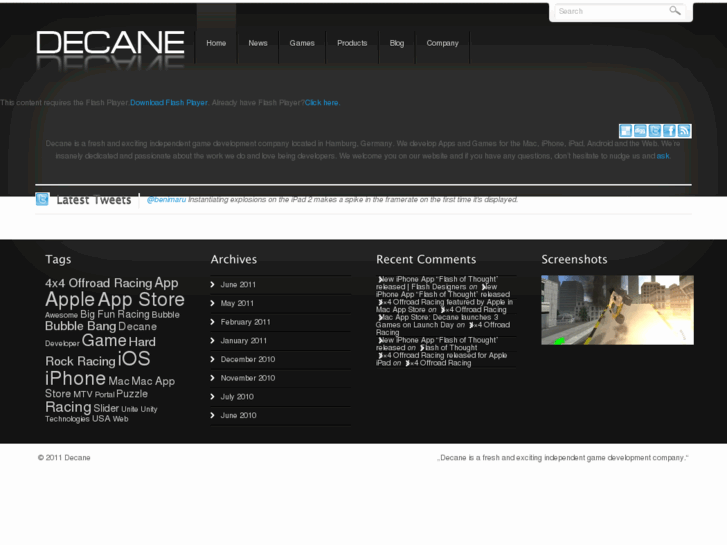
Task: Open the Company menu item
Action: (x=442, y=43)
